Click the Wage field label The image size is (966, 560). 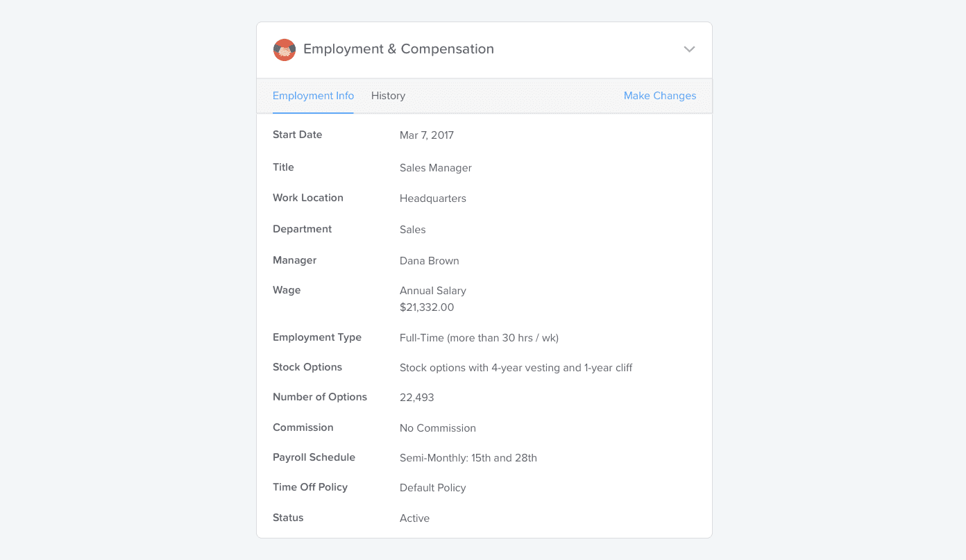(287, 289)
